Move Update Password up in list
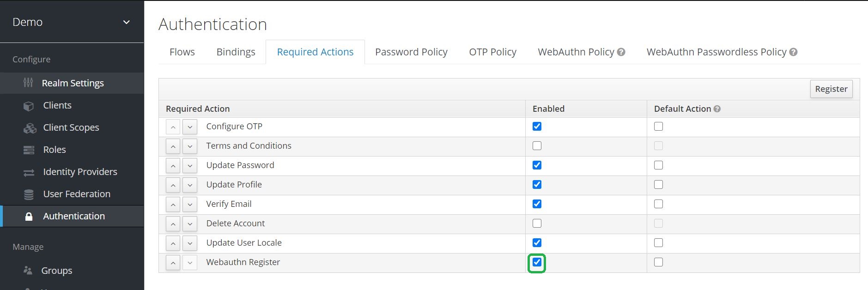 (173, 165)
